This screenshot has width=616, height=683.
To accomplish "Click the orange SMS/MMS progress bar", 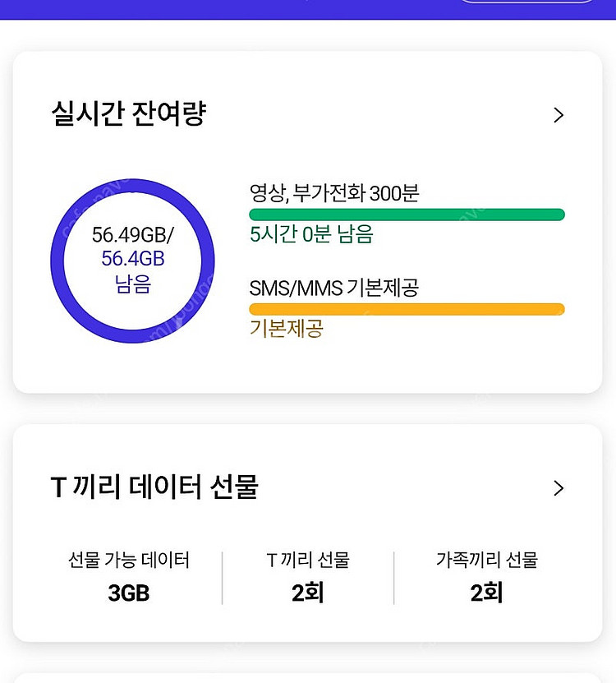I will 407,309.
